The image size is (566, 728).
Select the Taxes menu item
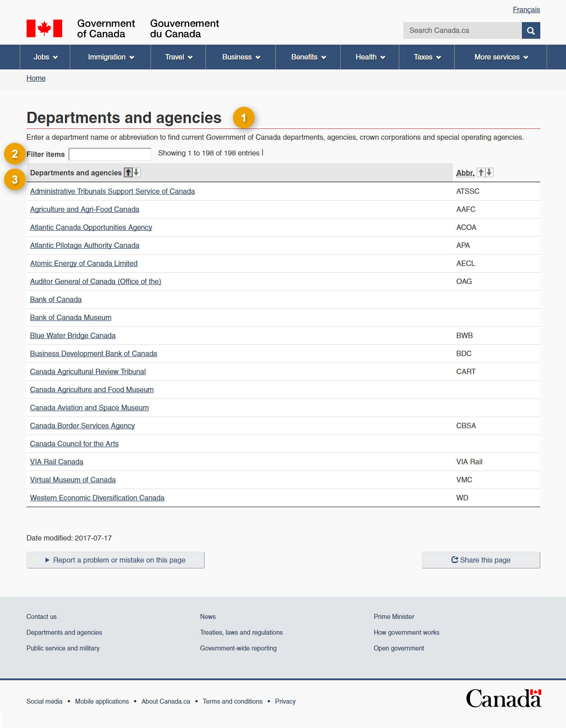[426, 57]
